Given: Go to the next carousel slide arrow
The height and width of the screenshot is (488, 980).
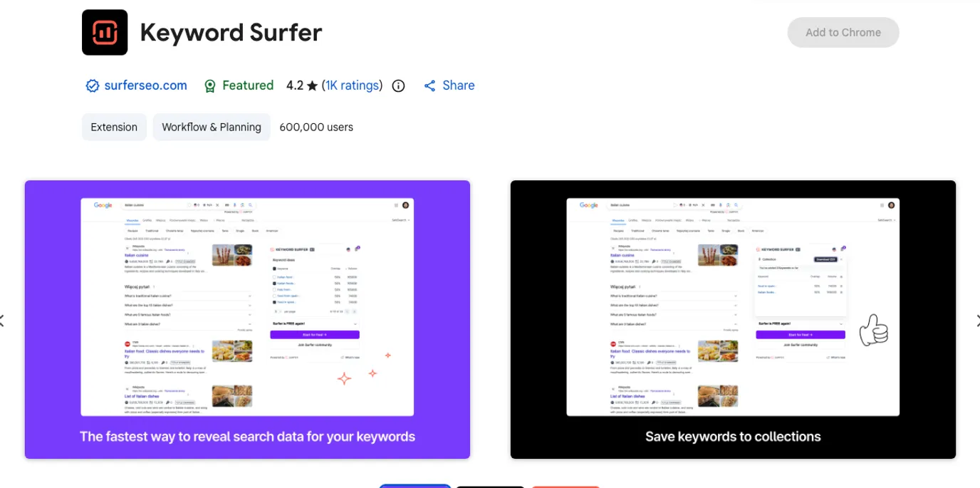Looking at the screenshot, I should point(977,321).
